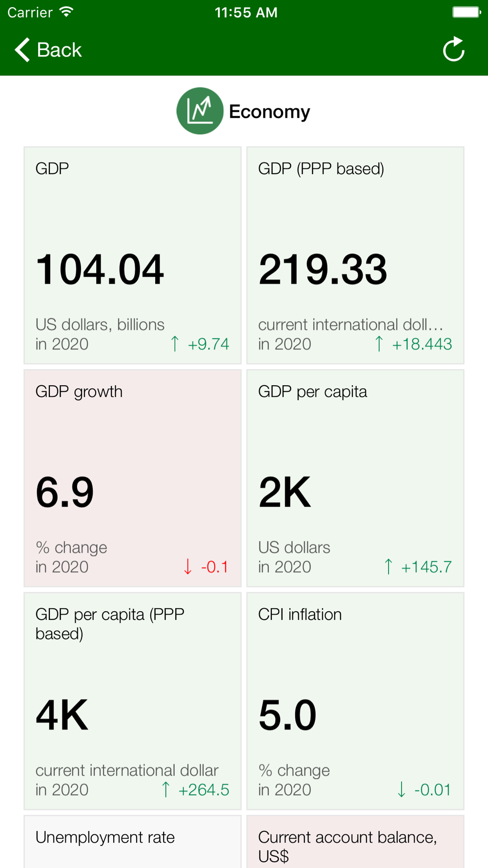The width and height of the screenshot is (488, 868).
Task: Tap the Economy chart icon
Action: (x=200, y=111)
